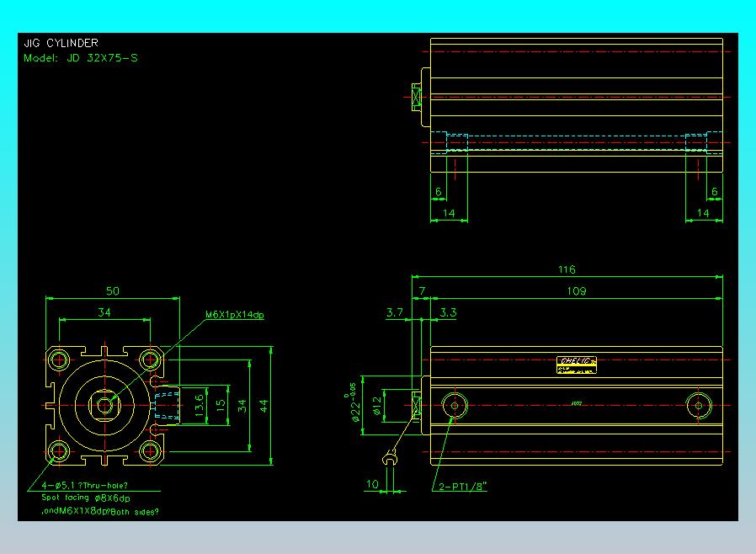Image resolution: width=756 pixels, height=554 pixels.
Task: Select the "ø22" toleranced diameter dimension
Action: (x=354, y=403)
